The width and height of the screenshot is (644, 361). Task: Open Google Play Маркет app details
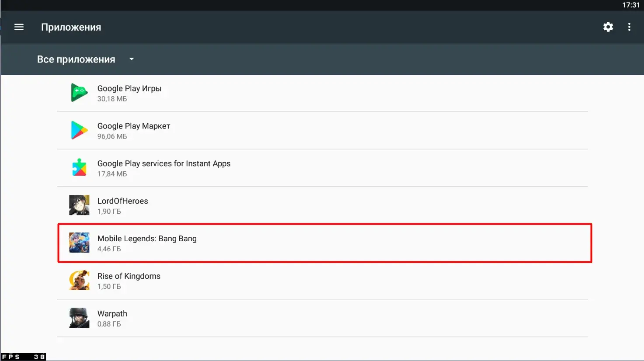tap(323, 131)
